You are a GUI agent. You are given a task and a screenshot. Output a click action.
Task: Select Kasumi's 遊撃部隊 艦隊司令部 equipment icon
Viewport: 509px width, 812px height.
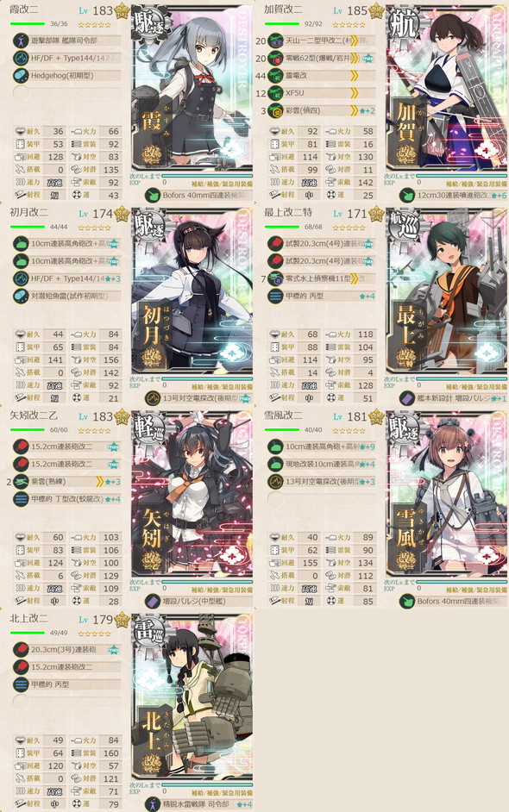(x=21, y=40)
